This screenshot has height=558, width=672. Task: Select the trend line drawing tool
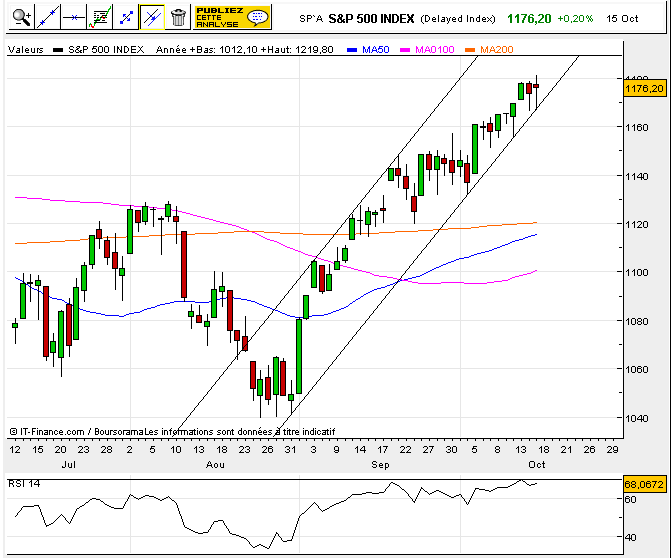[47, 17]
